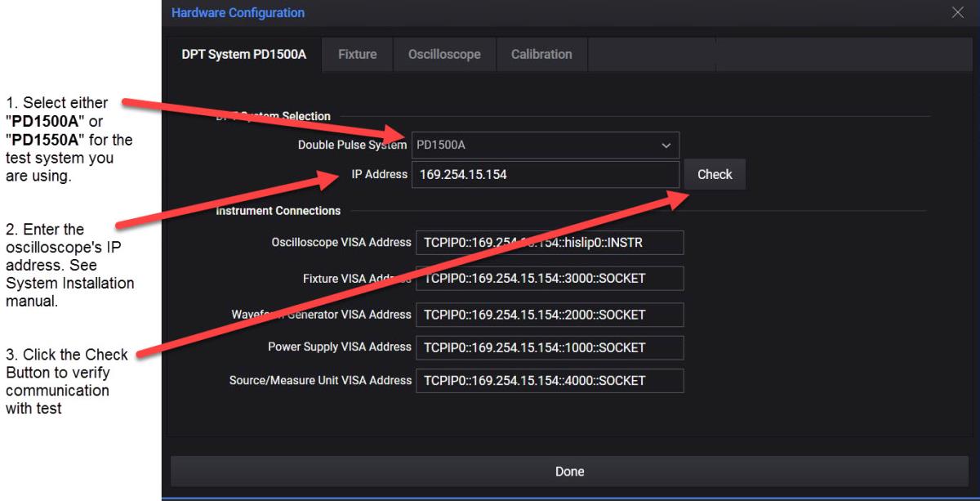Select the Oscilloscope VISA Address field
Viewport: 980px width, 501px height.
point(550,242)
